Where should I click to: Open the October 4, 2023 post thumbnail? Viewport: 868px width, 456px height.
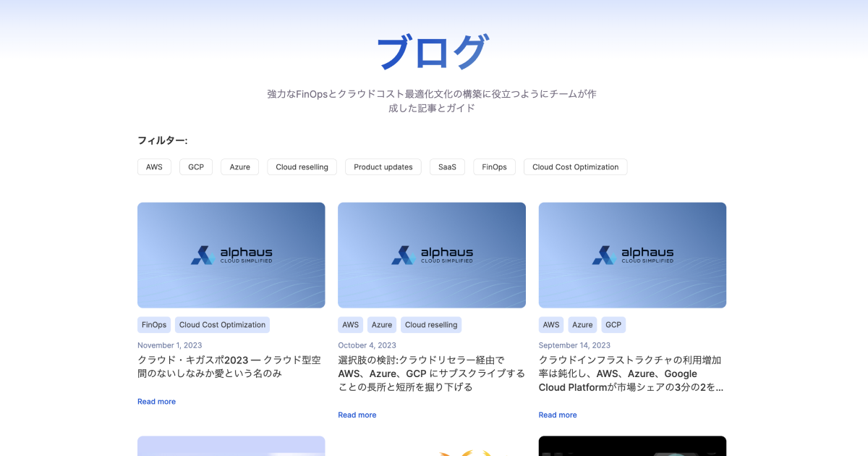(432, 255)
